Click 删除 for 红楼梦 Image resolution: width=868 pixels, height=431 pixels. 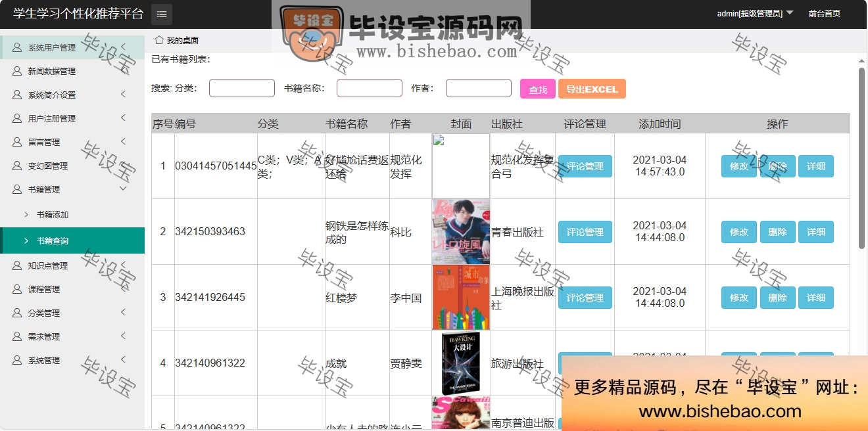point(778,298)
